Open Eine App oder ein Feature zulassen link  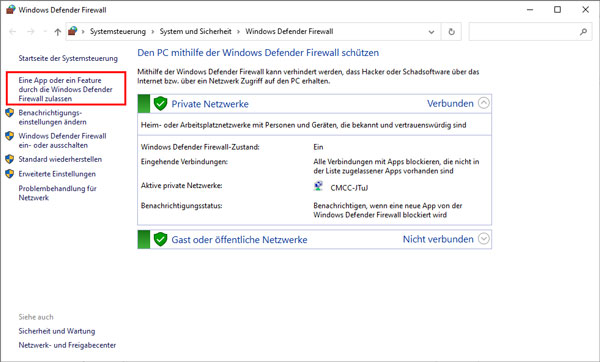coord(65,90)
